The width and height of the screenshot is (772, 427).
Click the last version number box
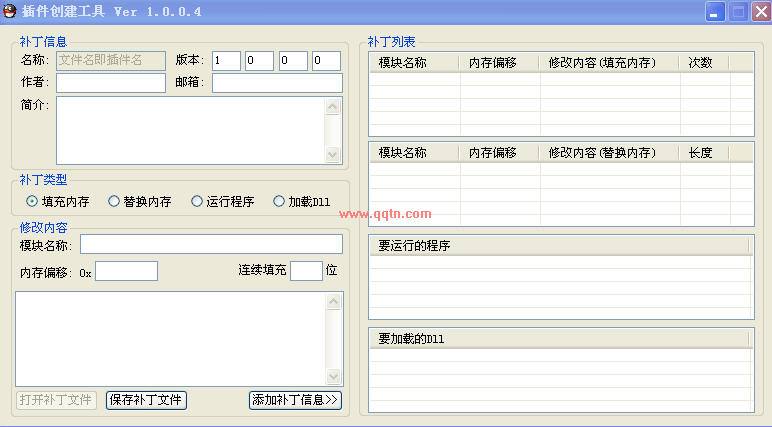pyautogui.click(x=326, y=61)
